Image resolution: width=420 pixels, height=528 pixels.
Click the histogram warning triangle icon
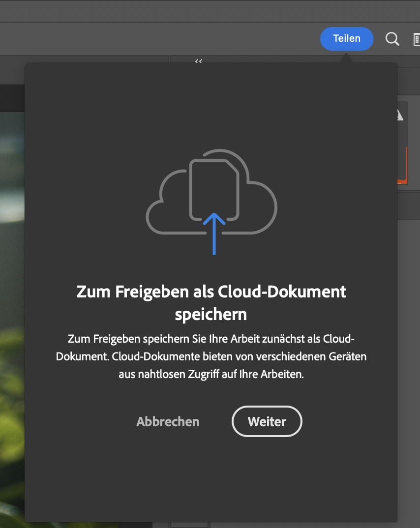[x=400, y=115]
